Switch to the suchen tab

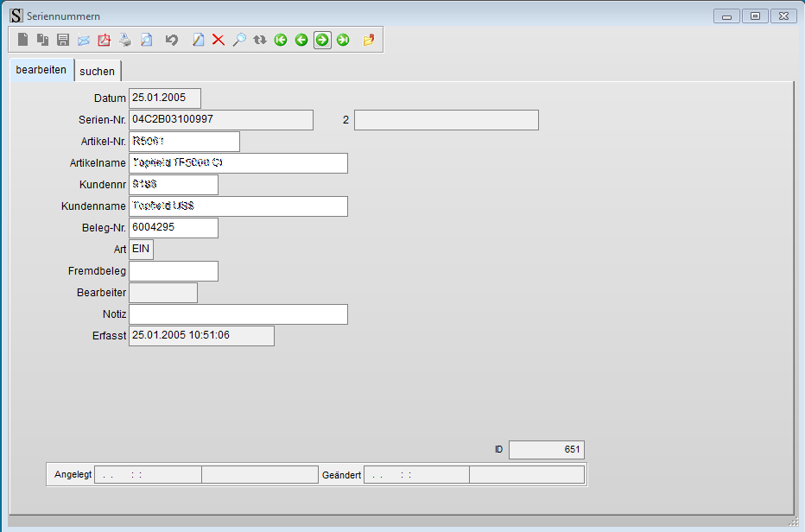coord(98,72)
